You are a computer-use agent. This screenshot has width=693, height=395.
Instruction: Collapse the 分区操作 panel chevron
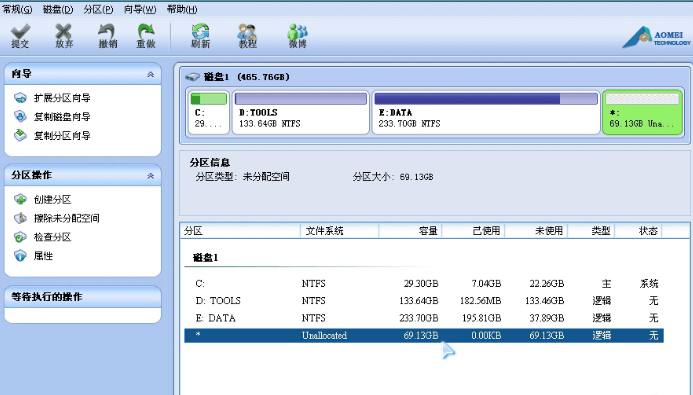point(151,175)
